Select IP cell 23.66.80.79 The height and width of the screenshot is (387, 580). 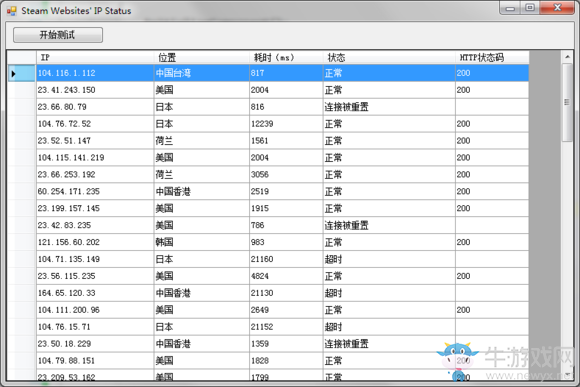click(x=95, y=107)
